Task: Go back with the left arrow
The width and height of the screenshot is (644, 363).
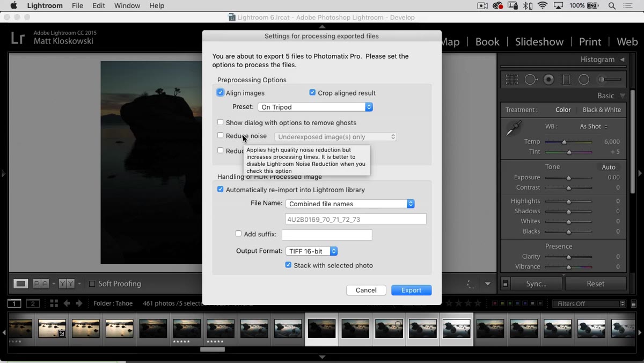Action: coord(67,303)
